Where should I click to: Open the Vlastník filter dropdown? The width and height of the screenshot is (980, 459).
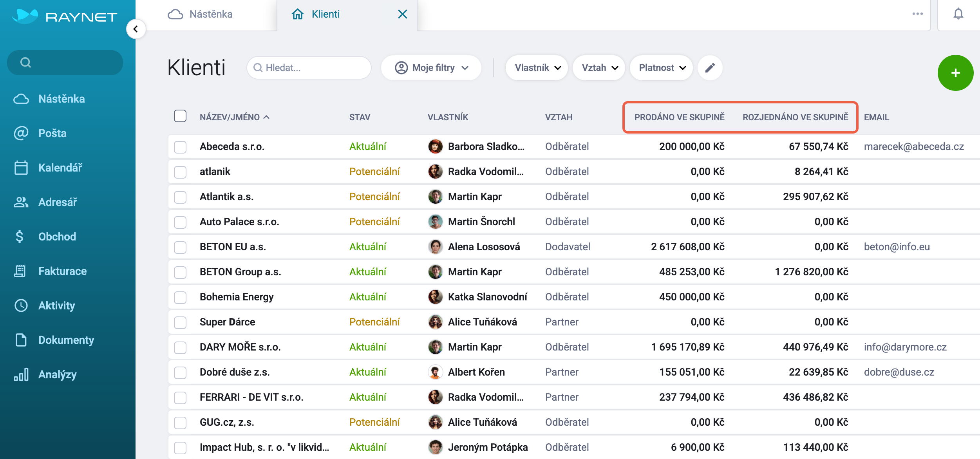(x=537, y=68)
